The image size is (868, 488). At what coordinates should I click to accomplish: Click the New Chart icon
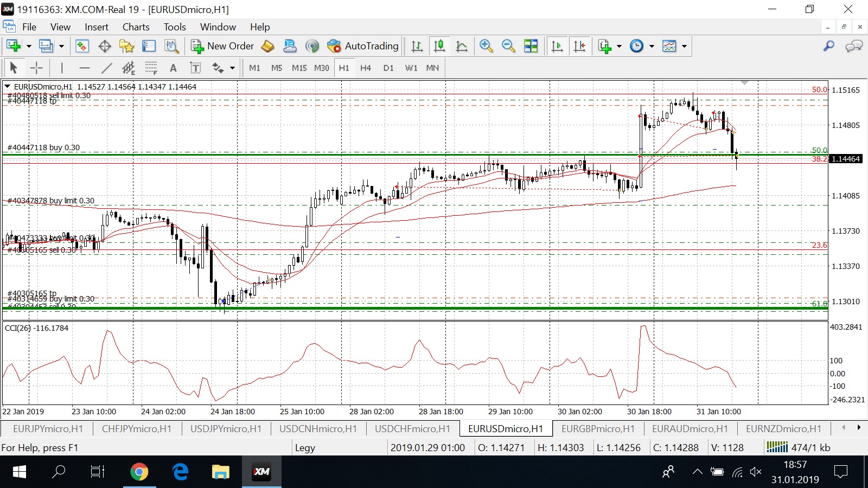pos(13,46)
